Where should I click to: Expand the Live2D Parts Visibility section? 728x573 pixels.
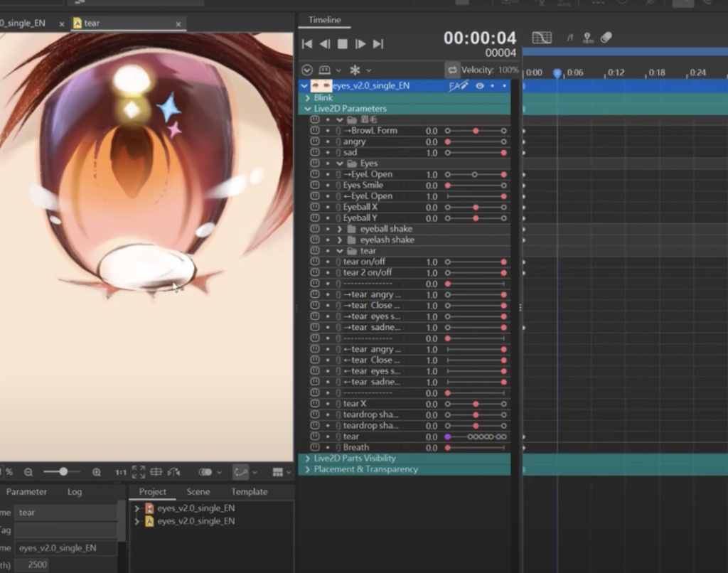(x=307, y=458)
